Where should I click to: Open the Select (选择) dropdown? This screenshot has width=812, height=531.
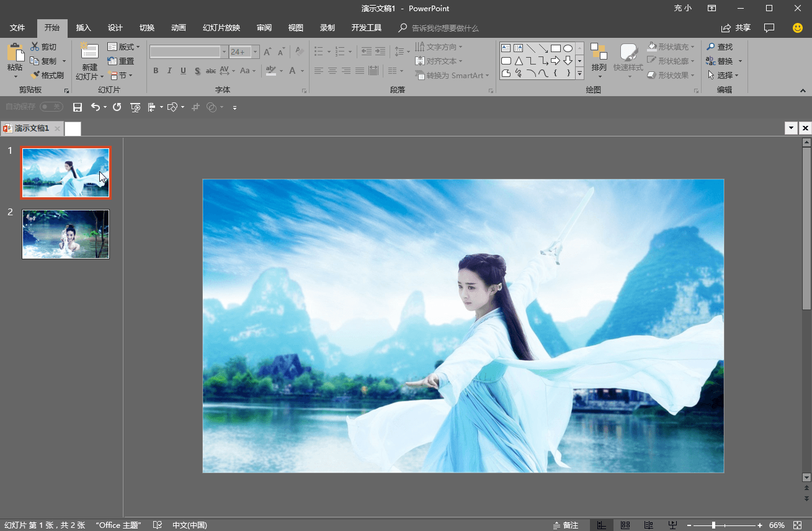pos(723,75)
